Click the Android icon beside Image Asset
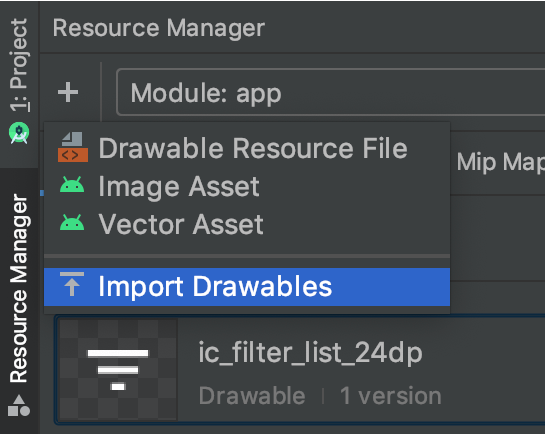The image size is (546, 434). pyautogui.click(x=72, y=185)
